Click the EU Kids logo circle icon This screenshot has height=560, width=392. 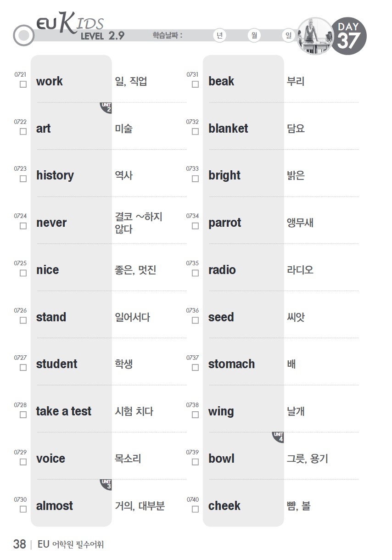[x=24, y=35]
